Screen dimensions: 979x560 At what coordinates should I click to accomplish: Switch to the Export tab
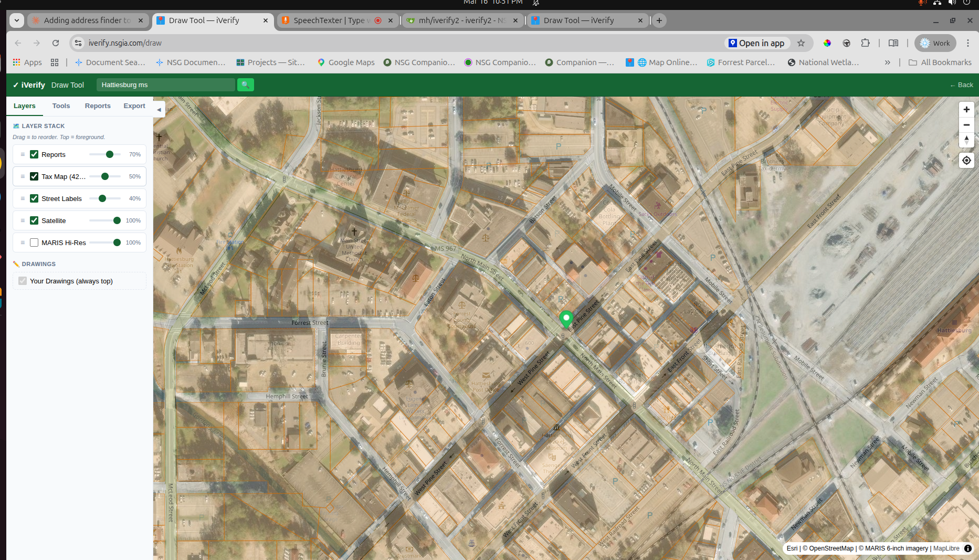(x=134, y=105)
